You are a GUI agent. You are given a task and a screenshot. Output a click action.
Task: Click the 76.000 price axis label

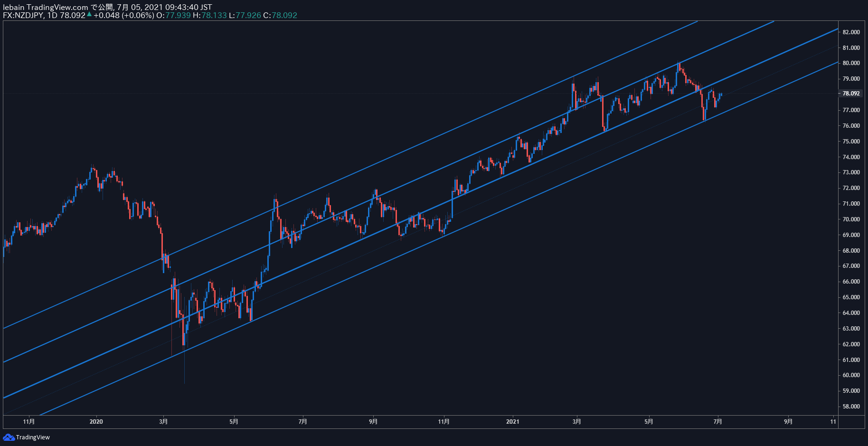point(851,126)
